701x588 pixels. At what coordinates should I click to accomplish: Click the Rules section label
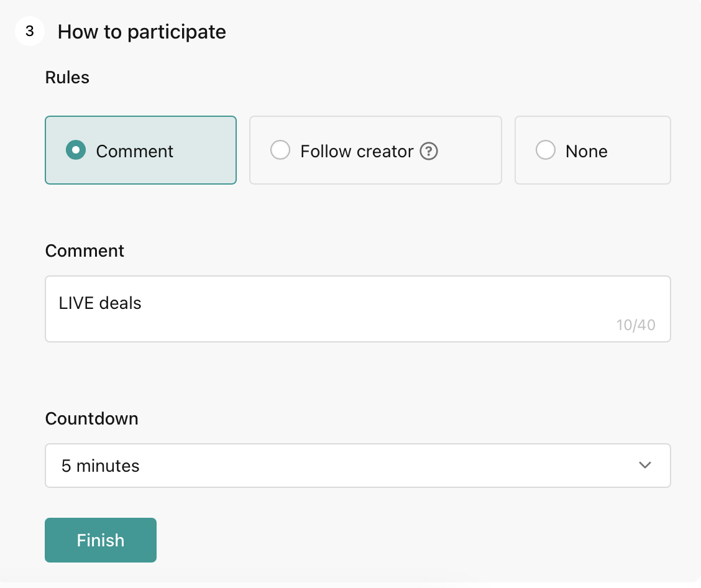[67, 78]
